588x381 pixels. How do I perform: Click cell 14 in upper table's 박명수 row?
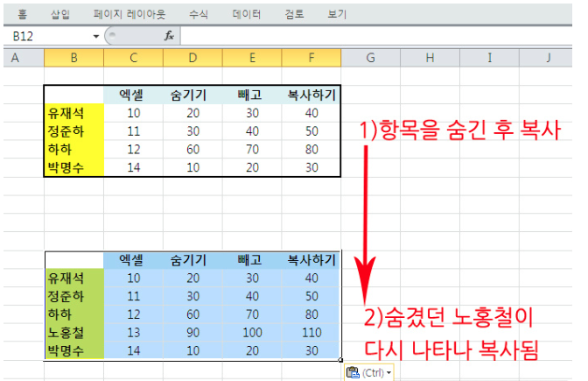[x=134, y=167]
